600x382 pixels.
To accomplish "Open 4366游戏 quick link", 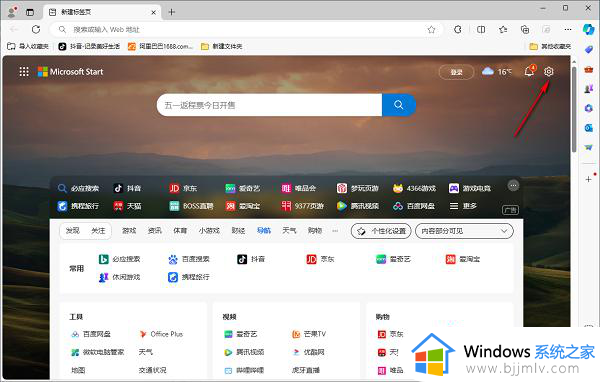I will (x=414, y=188).
